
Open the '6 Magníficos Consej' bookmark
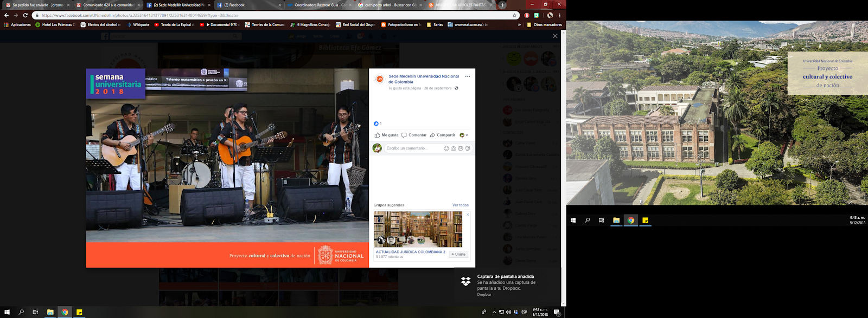[x=310, y=24]
